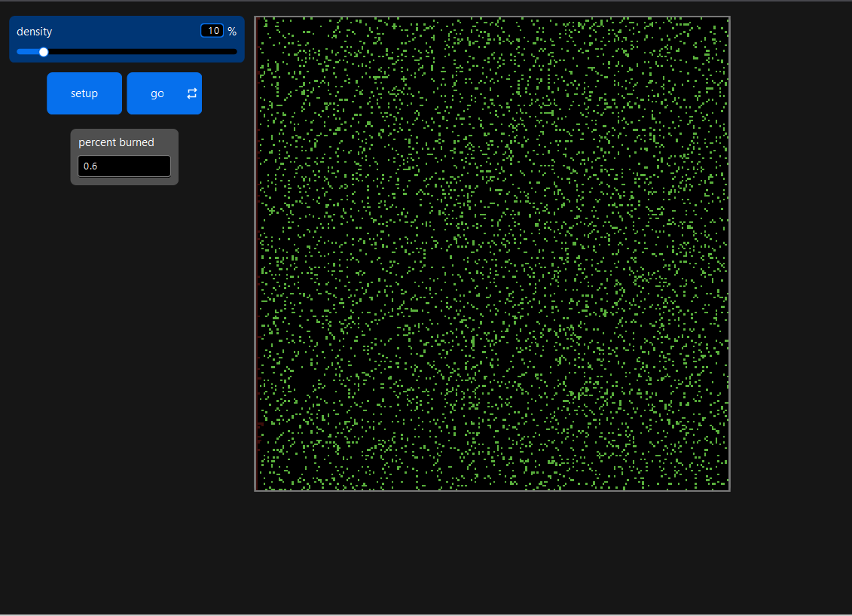
Task: Click the % symbol beside density value
Action: pyautogui.click(x=232, y=32)
